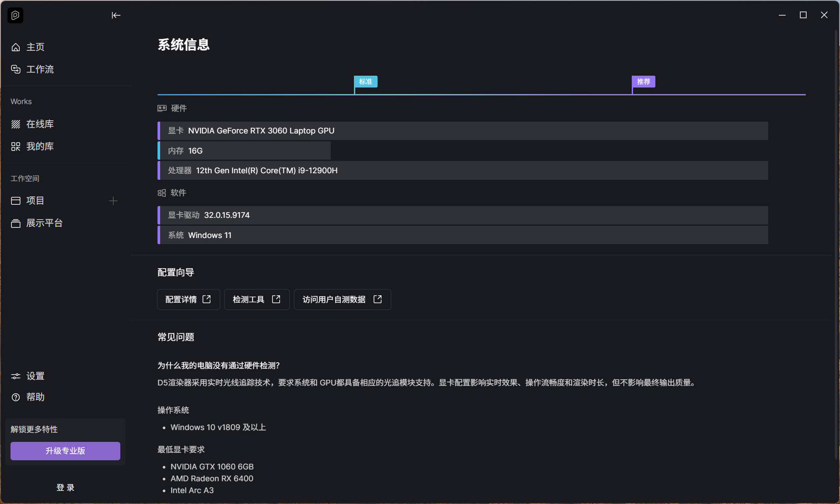Viewport: 840px width, 504px height.
Task: Open 访问用户自测数据 link
Action: 342,299
